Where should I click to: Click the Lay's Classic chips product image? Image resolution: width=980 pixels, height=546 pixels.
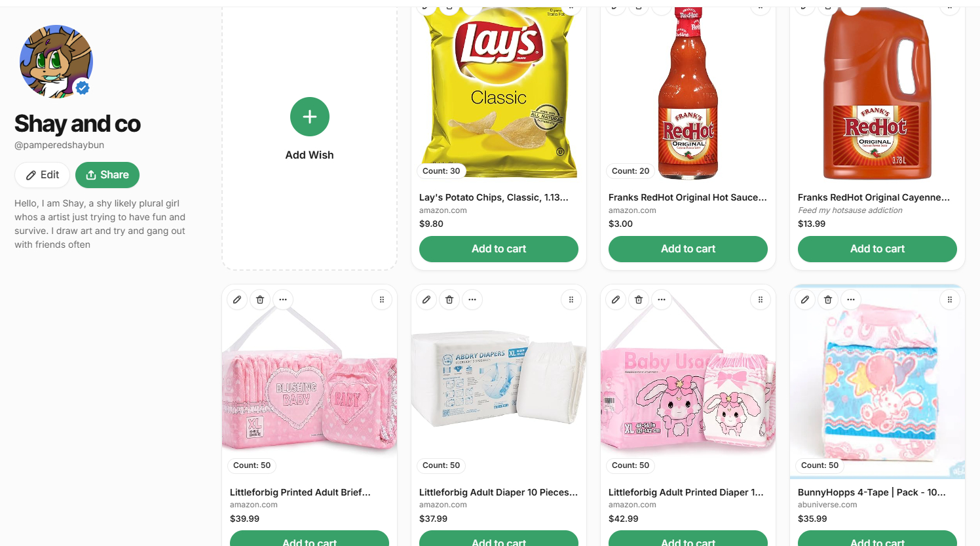tap(499, 92)
